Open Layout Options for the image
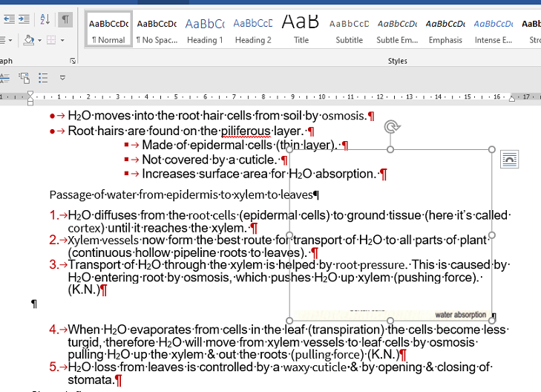The width and height of the screenshot is (541, 392). tap(510, 160)
